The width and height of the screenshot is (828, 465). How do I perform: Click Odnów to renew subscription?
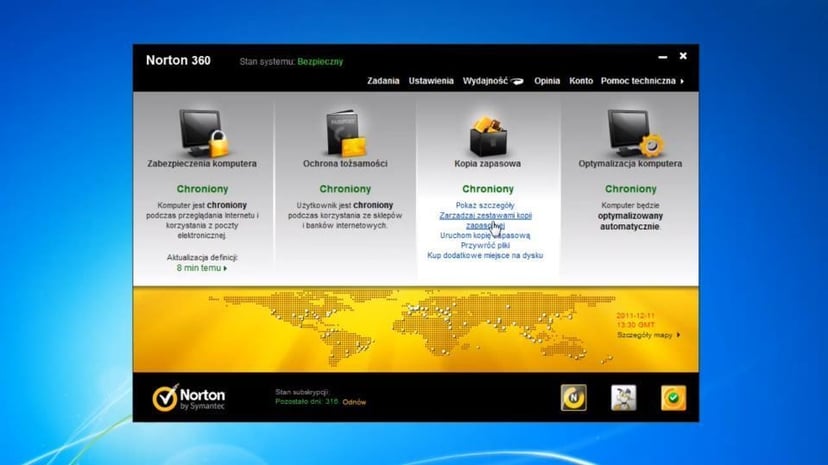354,402
